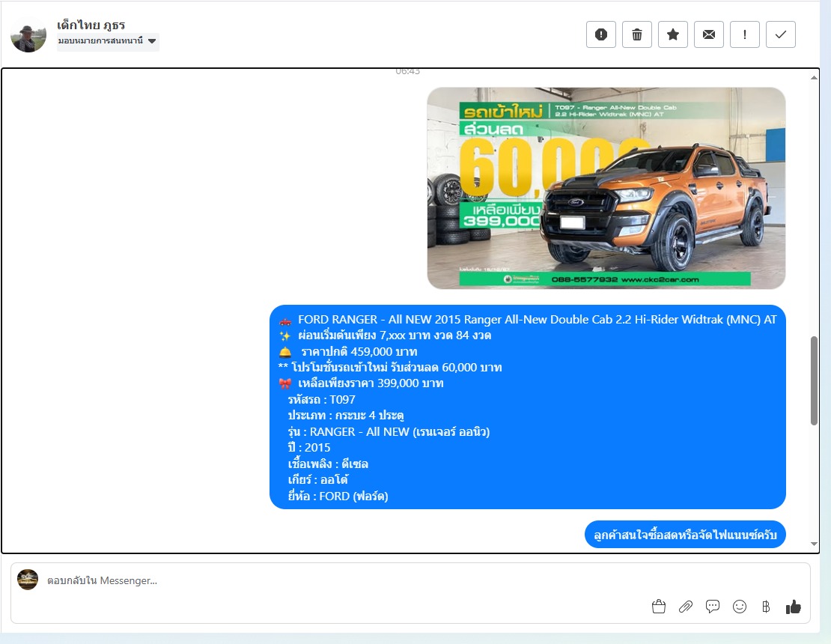Image resolution: width=831 pixels, height=644 pixels.
Task: Click the text 'รหัสรถ : T097'
Action: tap(321, 399)
